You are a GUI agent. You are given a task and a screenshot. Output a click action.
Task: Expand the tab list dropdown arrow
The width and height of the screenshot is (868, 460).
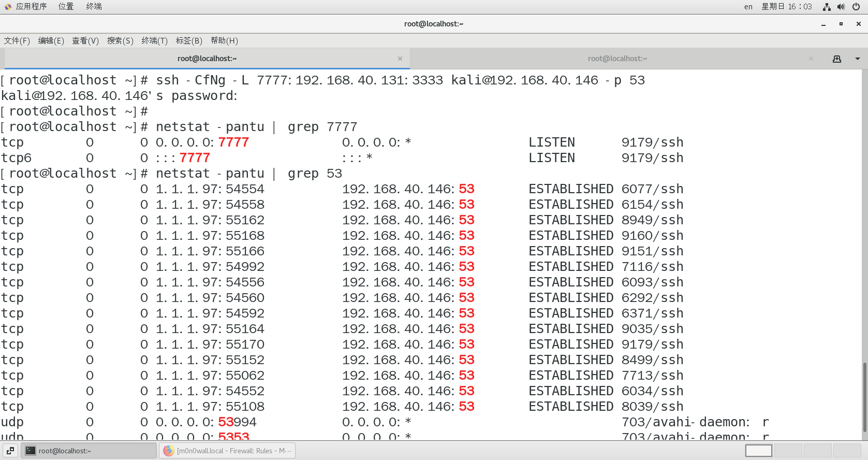click(x=858, y=59)
